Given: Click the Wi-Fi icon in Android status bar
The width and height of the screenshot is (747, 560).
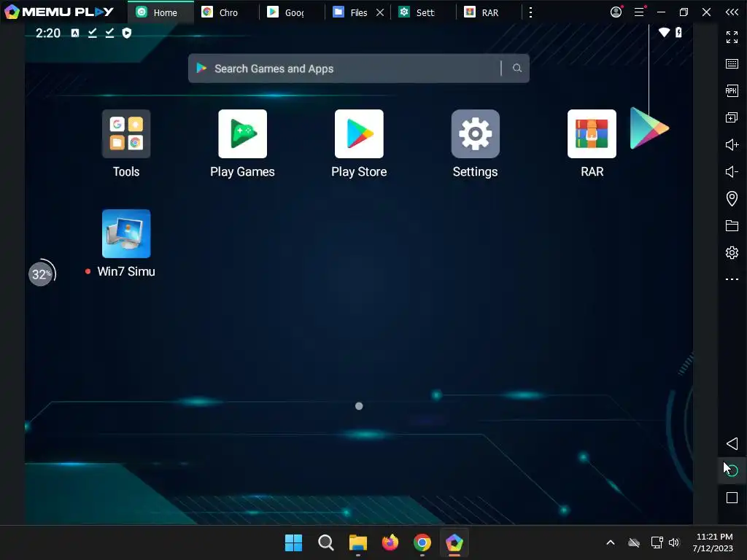Looking at the screenshot, I should coord(664,32).
